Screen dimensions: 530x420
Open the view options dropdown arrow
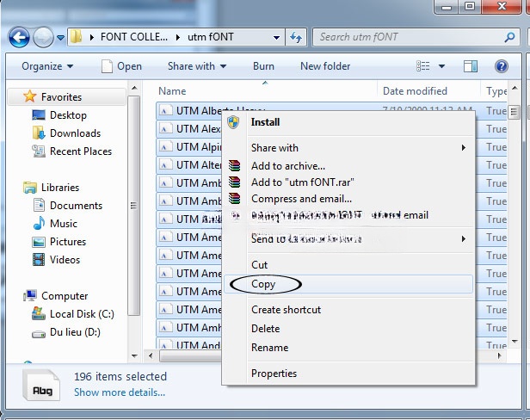[x=441, y=66]
